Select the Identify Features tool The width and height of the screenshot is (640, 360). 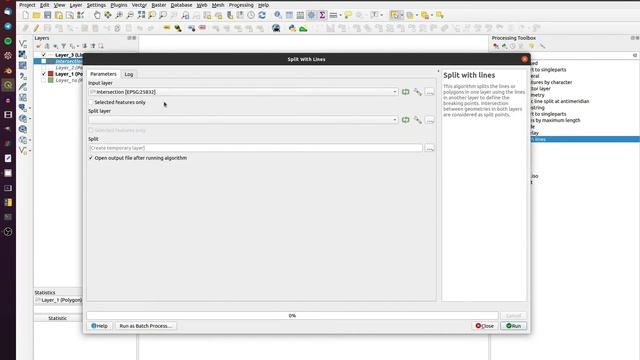click(278, 15)
